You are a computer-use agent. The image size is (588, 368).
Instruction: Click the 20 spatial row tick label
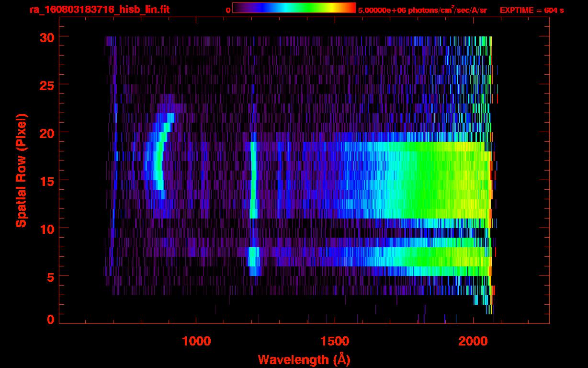click(47, 133)
